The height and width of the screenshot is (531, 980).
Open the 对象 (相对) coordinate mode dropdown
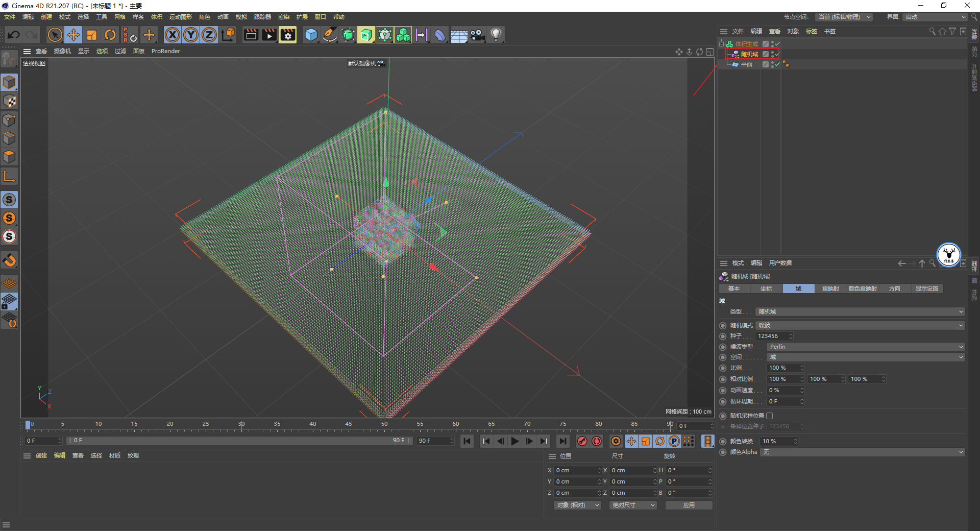click(x=577, y=505)
